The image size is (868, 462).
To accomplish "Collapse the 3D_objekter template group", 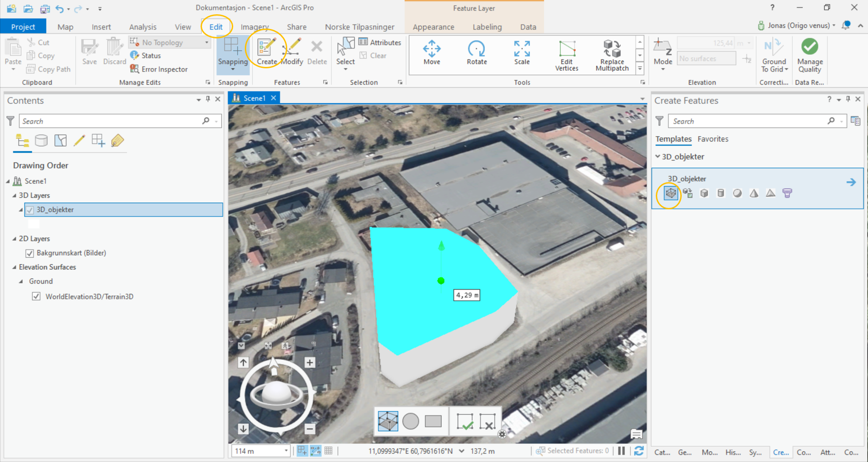I will [x=658, y=157].
